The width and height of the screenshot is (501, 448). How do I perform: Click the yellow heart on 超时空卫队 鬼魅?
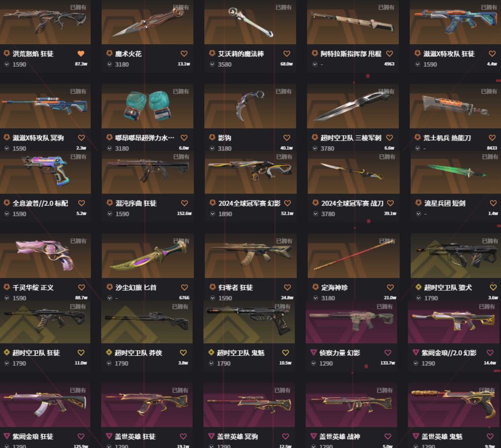[285, 352]
